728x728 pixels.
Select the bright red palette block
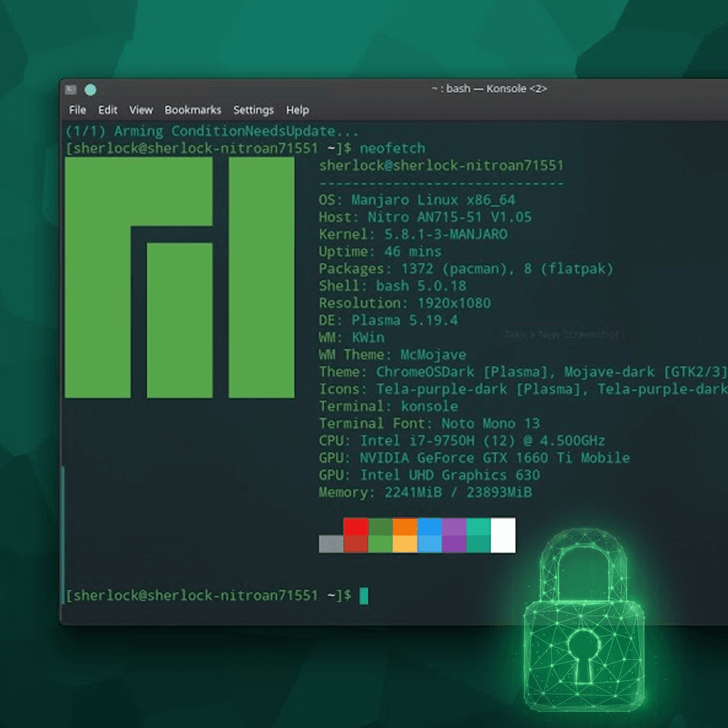(x=355, y=527)
